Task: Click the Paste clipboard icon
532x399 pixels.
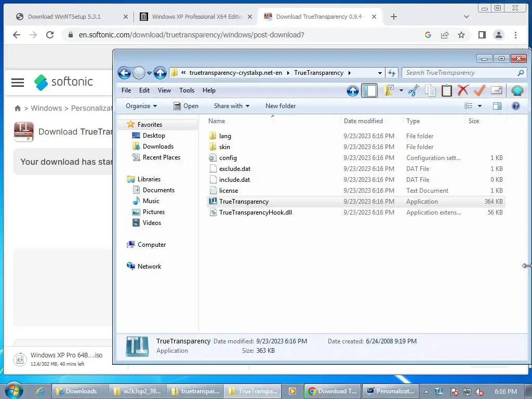Action: (446, 90)
